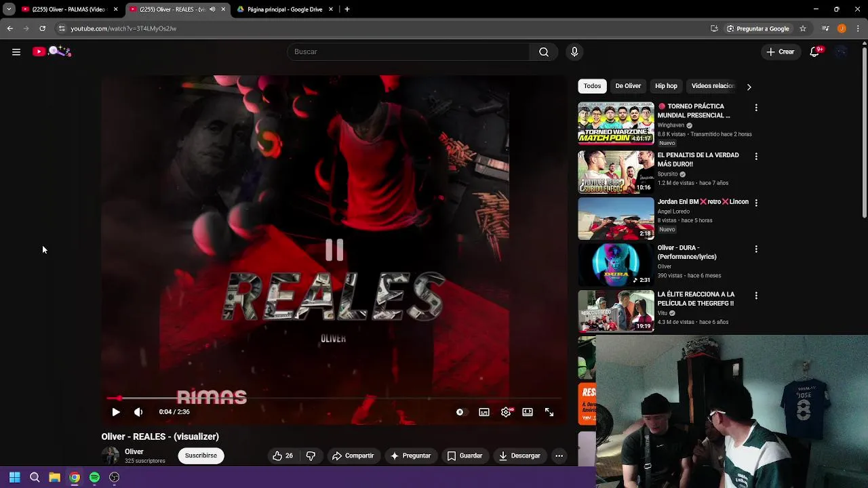Reload the page

[42, 28]
